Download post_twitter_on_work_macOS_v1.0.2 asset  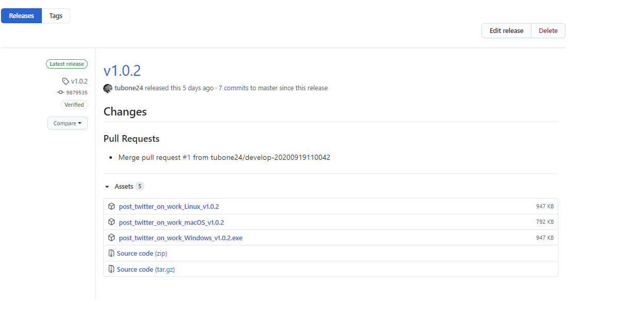tap(171, 222)
